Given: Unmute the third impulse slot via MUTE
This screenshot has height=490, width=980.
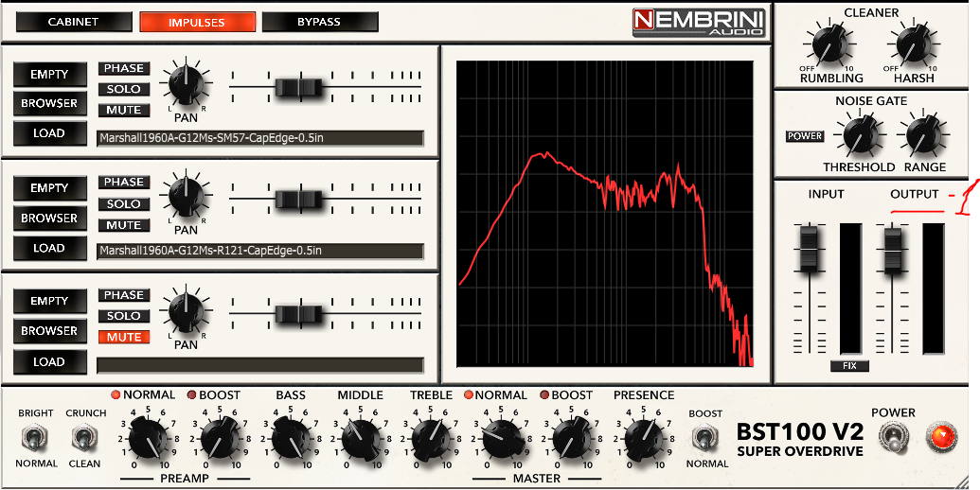Looking at the screenshot, I should pyautogui.click(x=124, y=337).
